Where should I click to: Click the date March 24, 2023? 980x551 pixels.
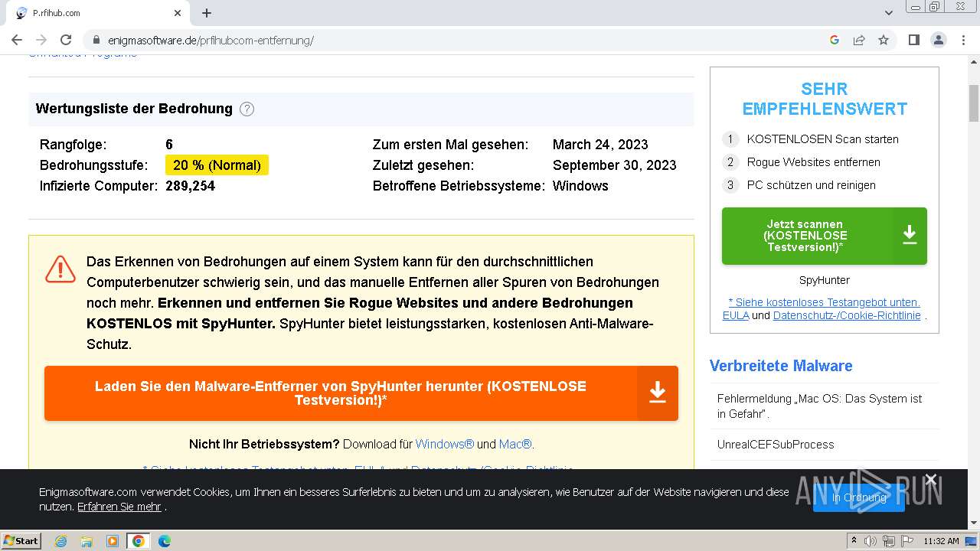600,145
